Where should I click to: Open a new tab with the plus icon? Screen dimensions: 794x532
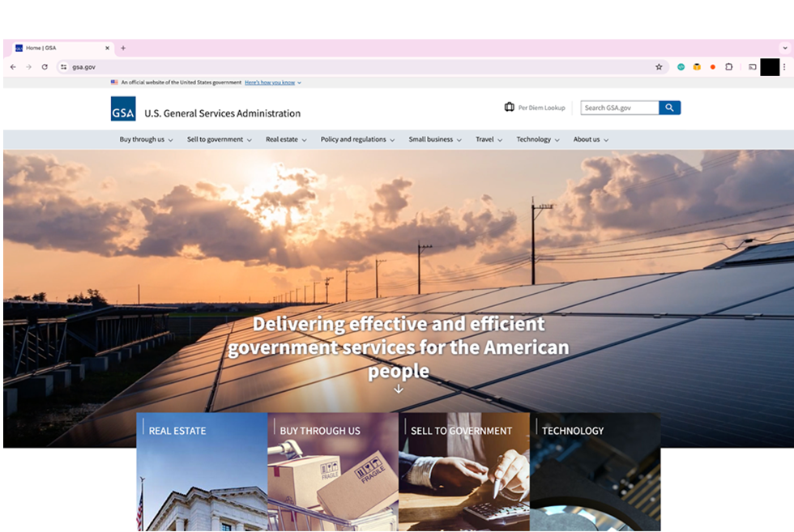pos(123,48)
